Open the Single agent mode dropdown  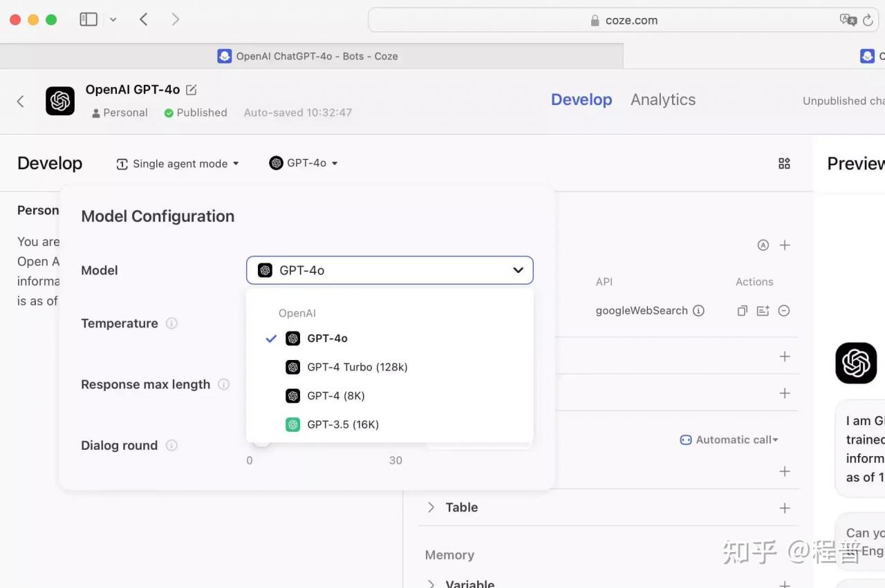(x=178, y=164)
